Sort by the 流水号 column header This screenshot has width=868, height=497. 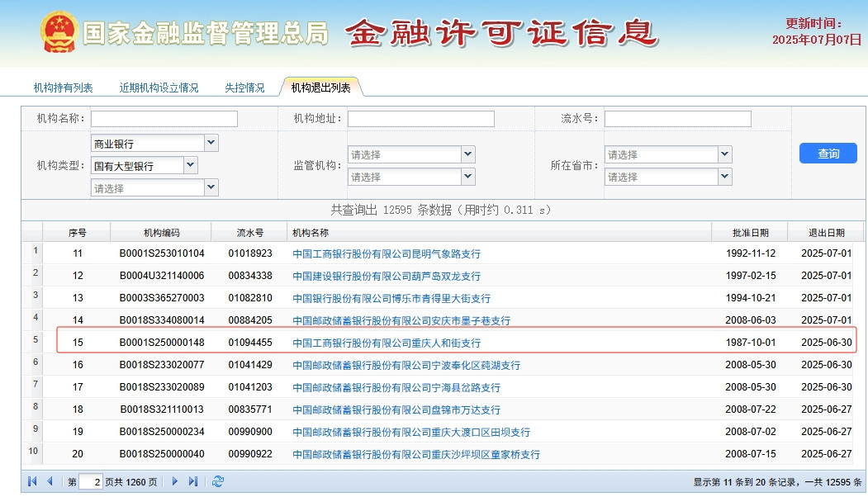pyautogui.click(x=250, y=233)
